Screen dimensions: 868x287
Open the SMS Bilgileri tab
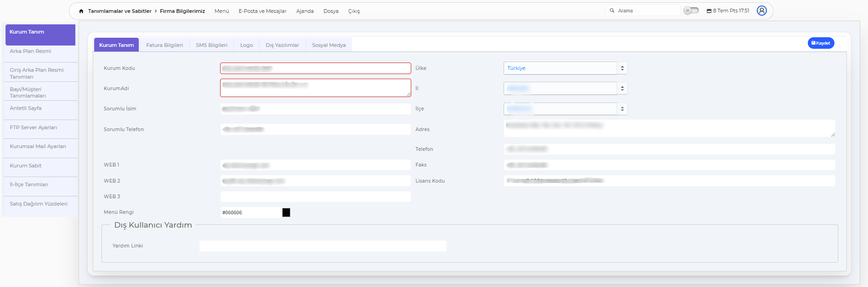(x=211, y=45)
